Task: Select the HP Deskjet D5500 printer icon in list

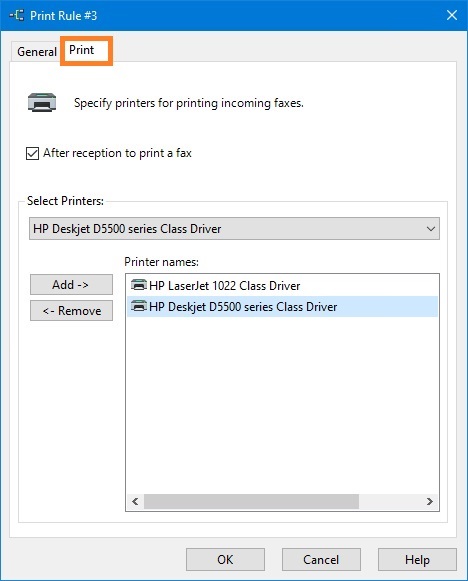Action: pyautogui.click(x=139, y=306)
